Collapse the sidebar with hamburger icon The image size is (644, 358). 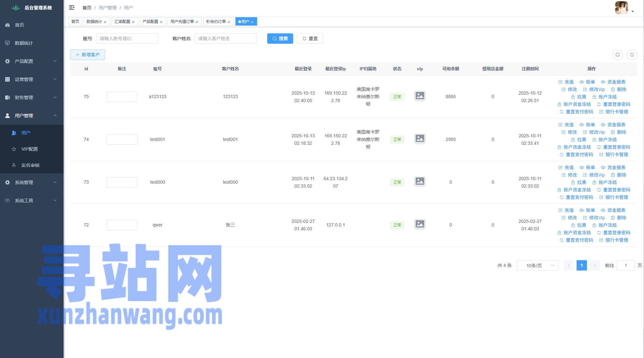[x=72, y=7]
